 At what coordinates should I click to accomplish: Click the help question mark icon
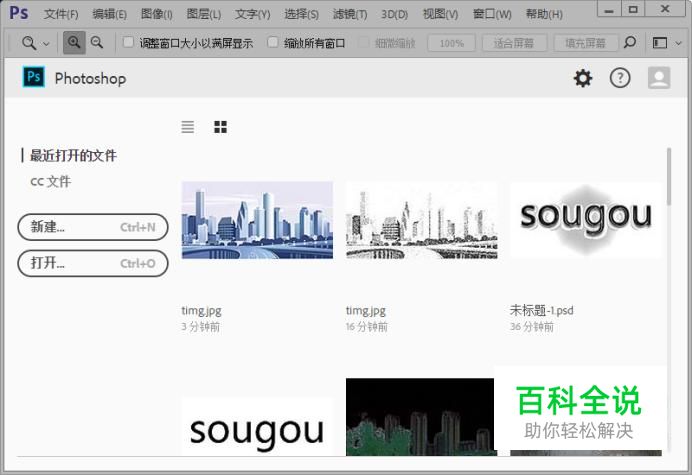620,78
